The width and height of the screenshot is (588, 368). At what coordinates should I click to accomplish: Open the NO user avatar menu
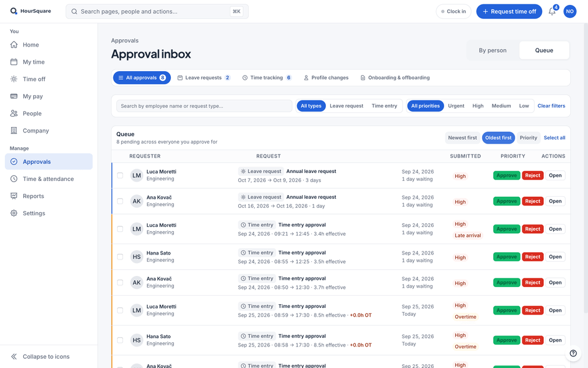click(x=570, y=12)
